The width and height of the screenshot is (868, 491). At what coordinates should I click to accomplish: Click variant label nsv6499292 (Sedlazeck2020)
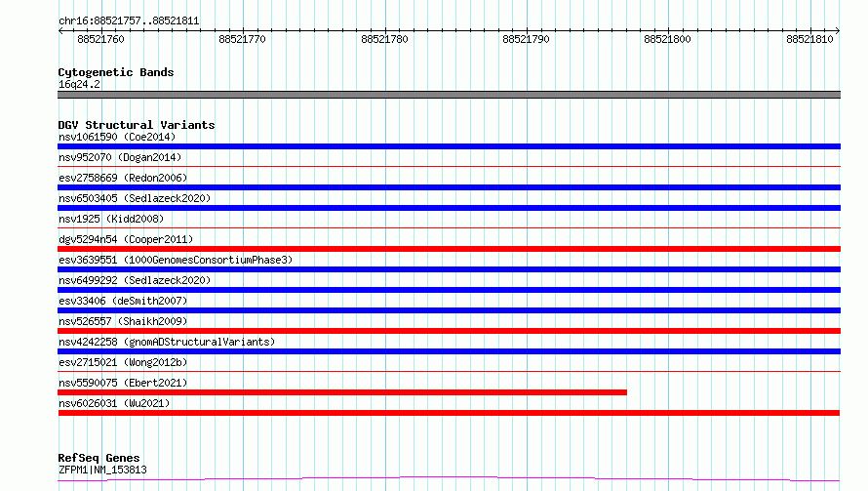click(x=135, y=280)
